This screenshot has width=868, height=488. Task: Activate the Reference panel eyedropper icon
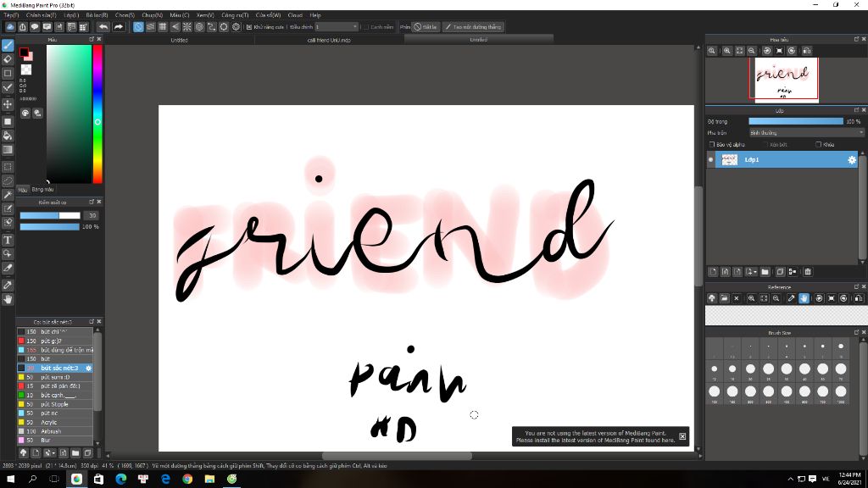[791, 298]
